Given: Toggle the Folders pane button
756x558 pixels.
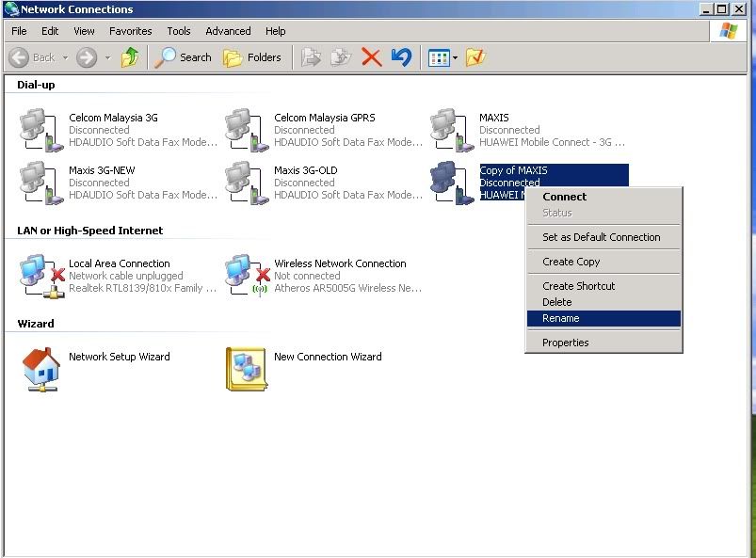Looking at the screenshot, I should 252,57.
